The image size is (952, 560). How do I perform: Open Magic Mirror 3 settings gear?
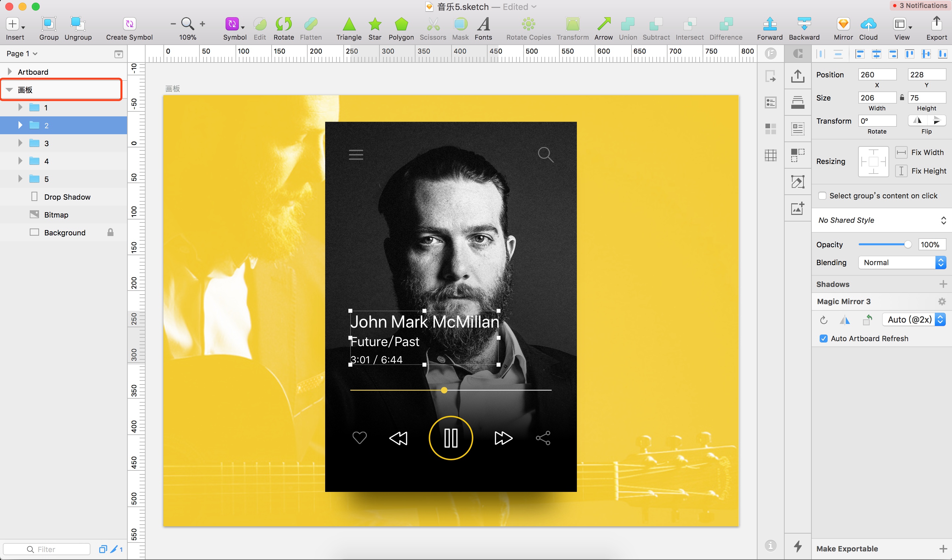pos(942,301)
